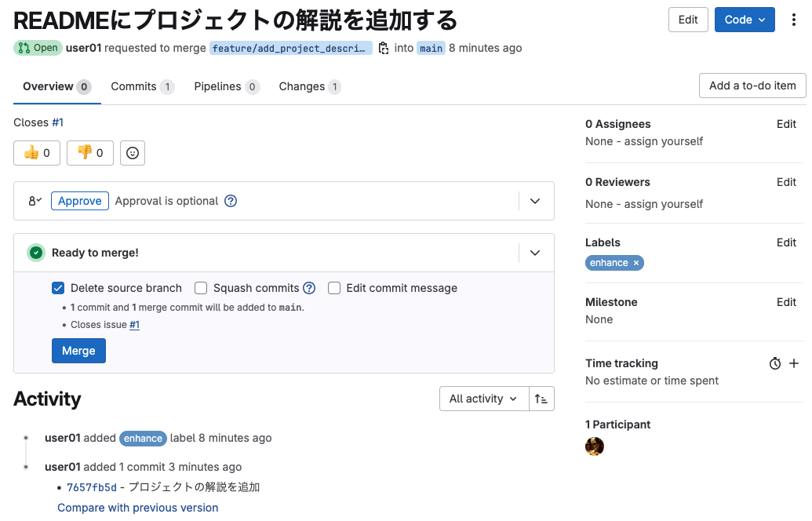Image resolution: width=812 pixels, height=521 pixels.
Task: Copy the source branch name icon
Action: 384,48
